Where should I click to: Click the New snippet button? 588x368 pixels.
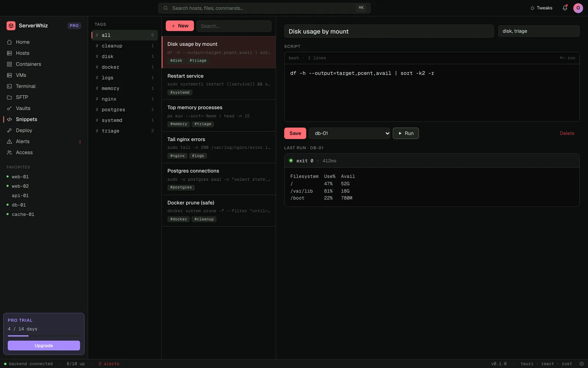pyautogui.click(x=180, y=26)
